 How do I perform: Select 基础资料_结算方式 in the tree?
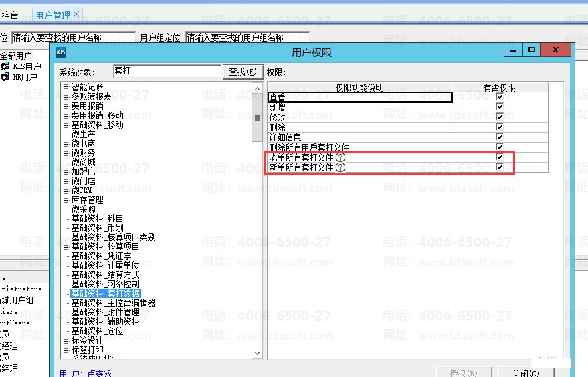tap(105, 275)
